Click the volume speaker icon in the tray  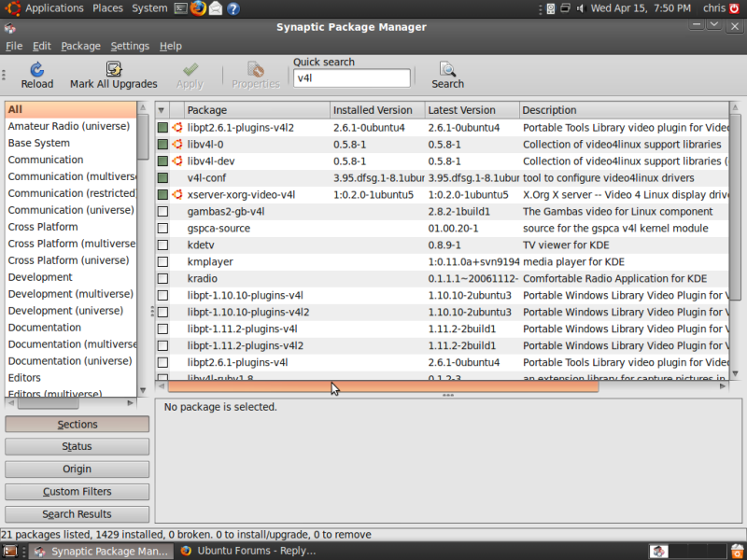coord(580,8)
